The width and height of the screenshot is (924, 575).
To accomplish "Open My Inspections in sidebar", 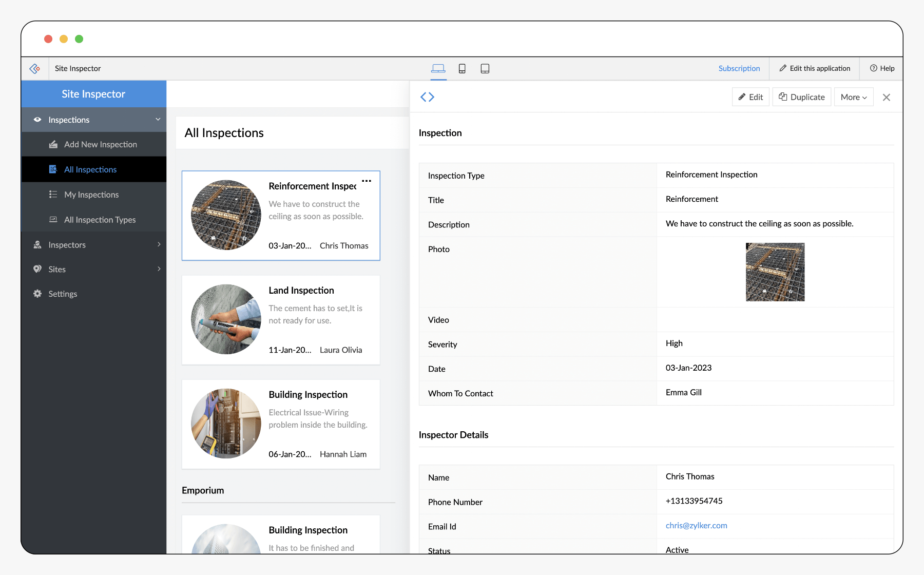I will coord(91,195).
